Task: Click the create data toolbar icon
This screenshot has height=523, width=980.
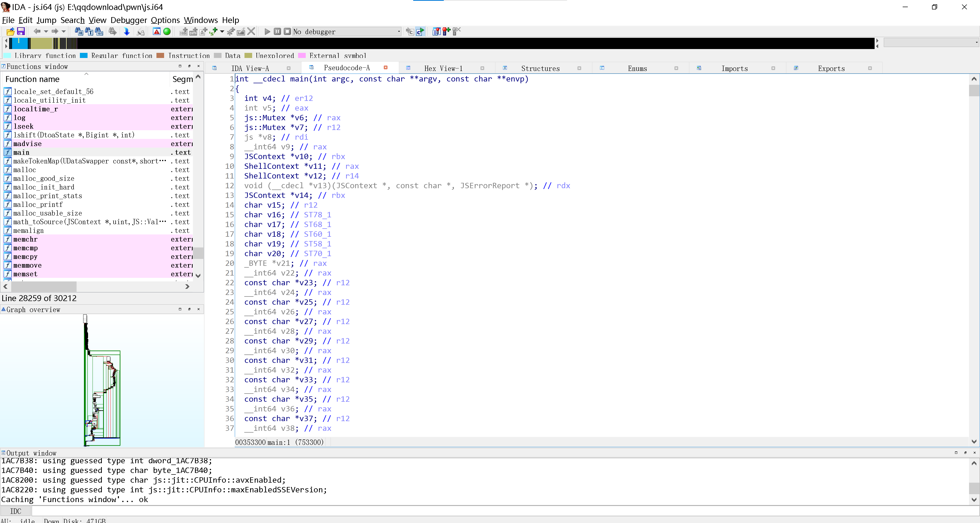Action: tap(193, 32)
